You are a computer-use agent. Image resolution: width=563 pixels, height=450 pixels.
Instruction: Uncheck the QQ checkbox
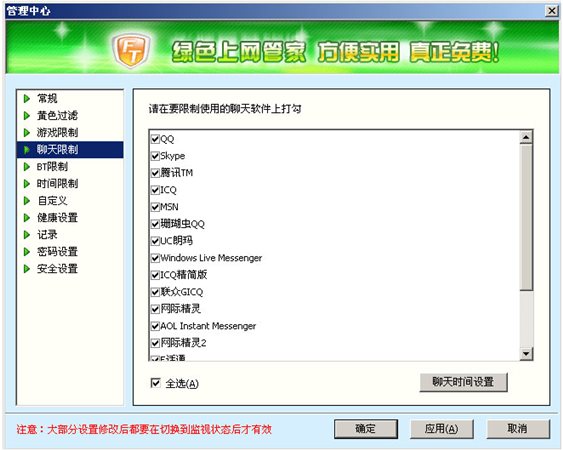pyautogui.click(x=155, y=139)
